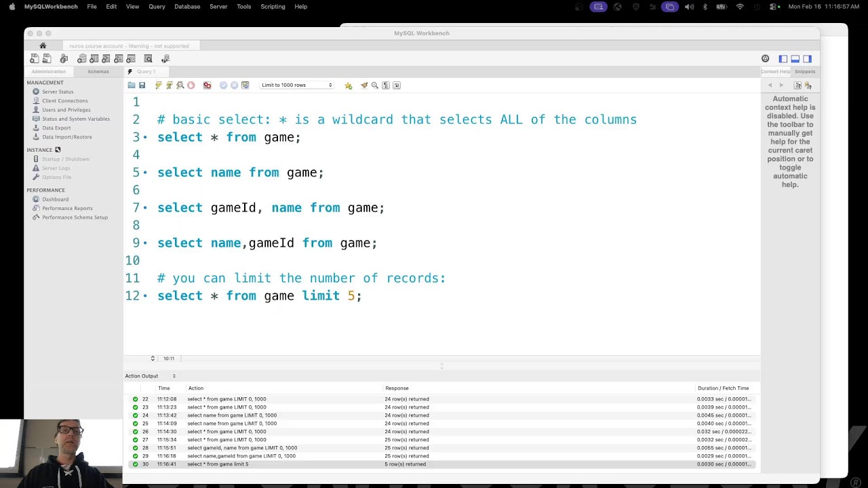Stop the running query with the red stop icon
Screen dimensions: 868x488
pos(191,85)
